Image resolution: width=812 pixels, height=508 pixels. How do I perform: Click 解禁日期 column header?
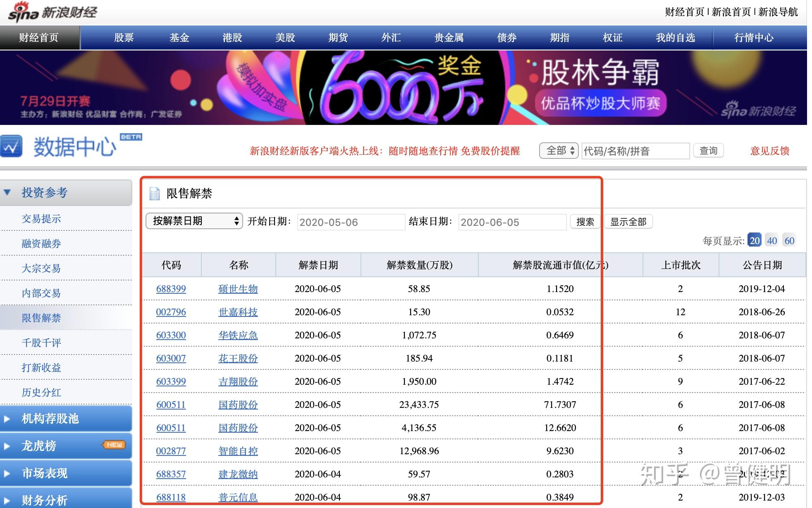click(x=318, y=265)
